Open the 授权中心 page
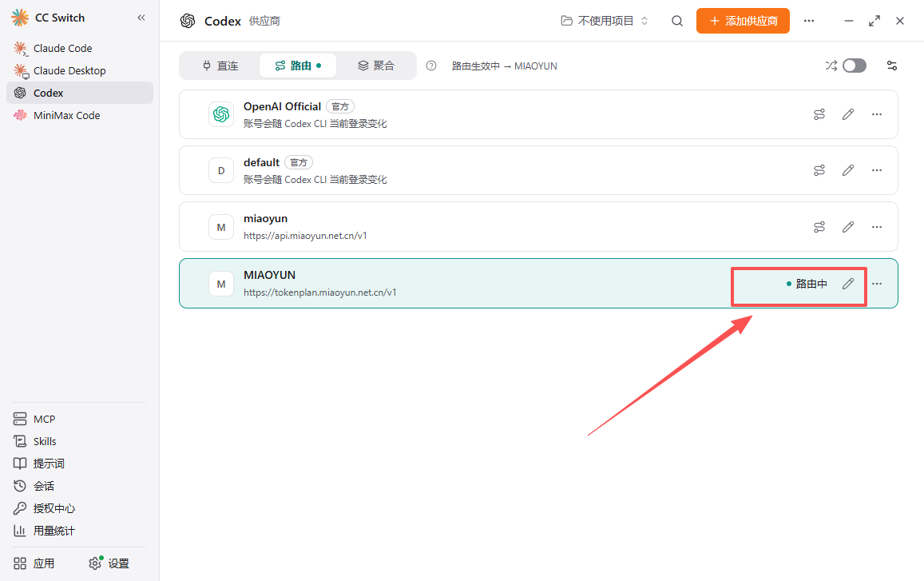 click(44, 508)
